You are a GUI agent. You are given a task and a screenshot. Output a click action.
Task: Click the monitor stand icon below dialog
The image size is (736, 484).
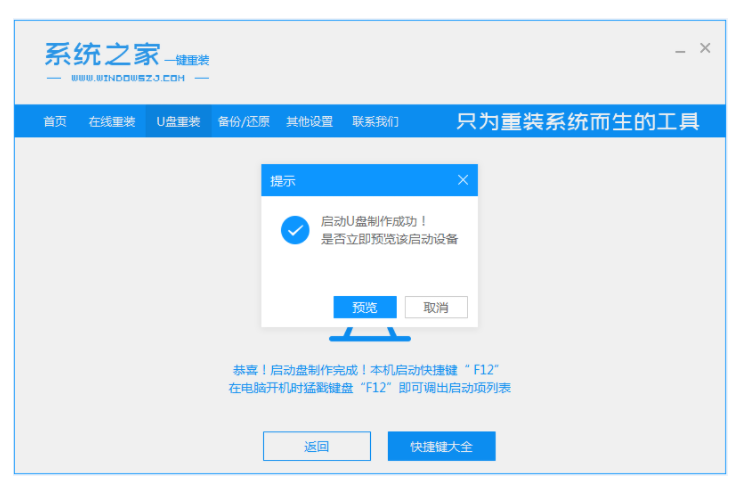(369, 333)
